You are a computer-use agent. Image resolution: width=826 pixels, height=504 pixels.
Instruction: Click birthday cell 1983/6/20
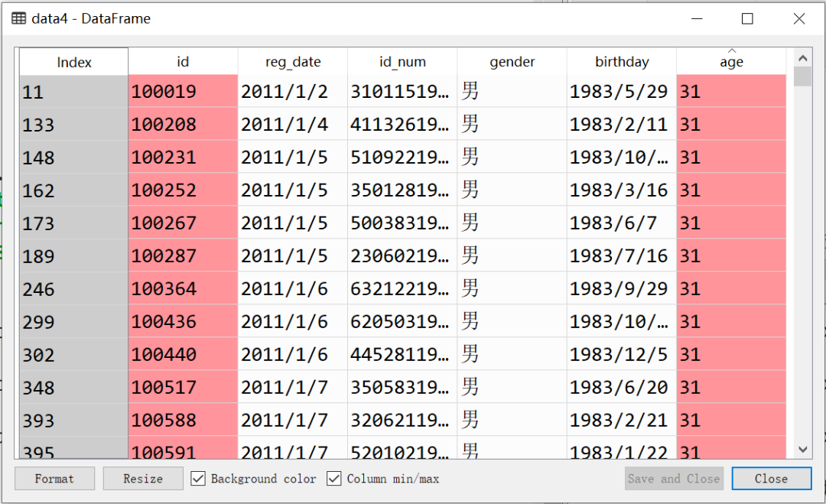pos(622,387)
